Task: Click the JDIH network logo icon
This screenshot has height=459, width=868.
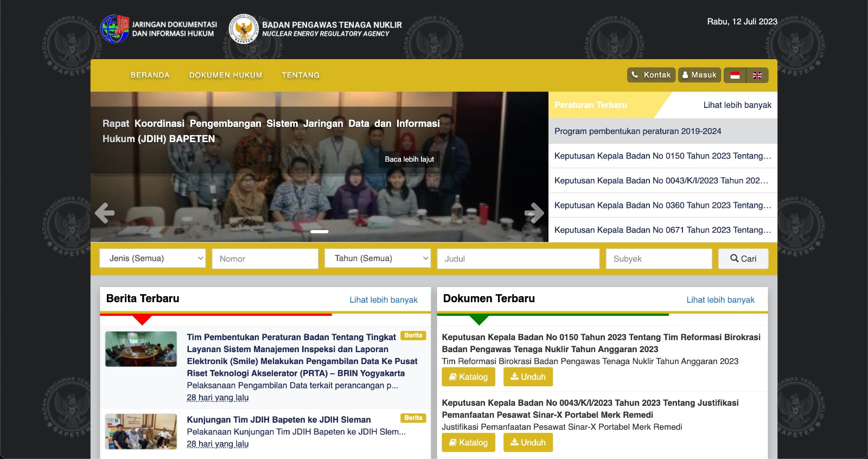Action: [x=114, y=29]
